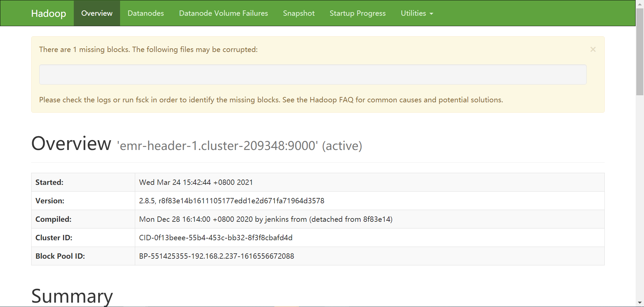Image resolution: width=644 pixels, height=307 pixels.
Task: Click the Hadoop brand link
Action: [x=48, y=13]
